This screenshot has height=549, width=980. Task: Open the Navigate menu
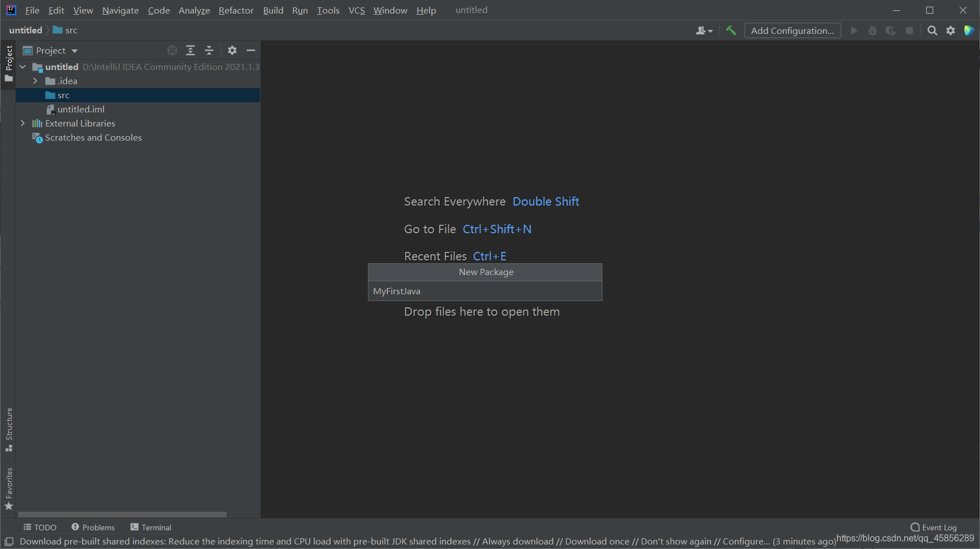tap(120, 10)
